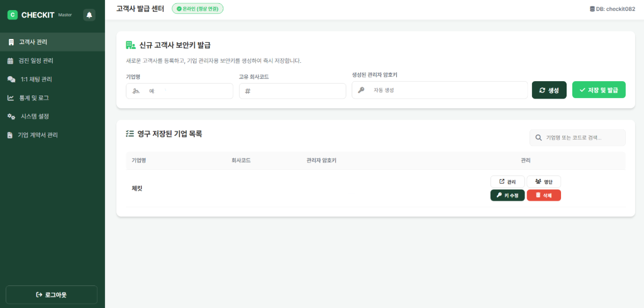Click the checklist icon beside 영구 저장된 기업 목록
The height and width of the screenshot is (308, 644).
130,134
